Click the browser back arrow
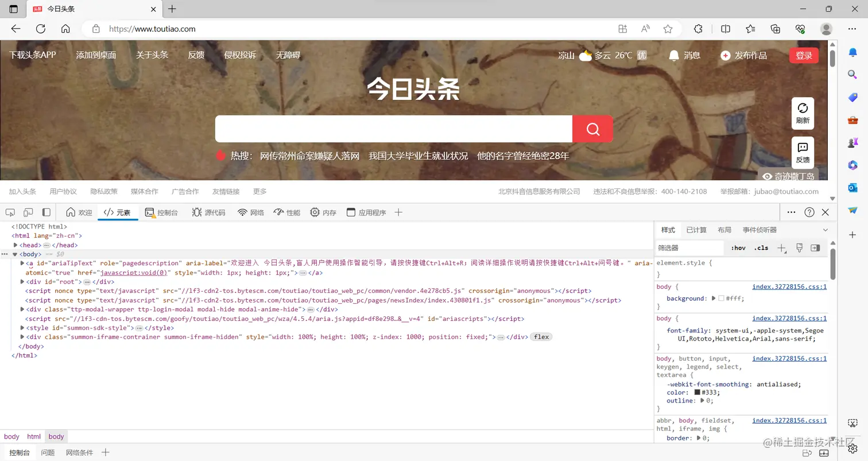The width and height of the screenshot is (868, 461). (x=15, y=29)
